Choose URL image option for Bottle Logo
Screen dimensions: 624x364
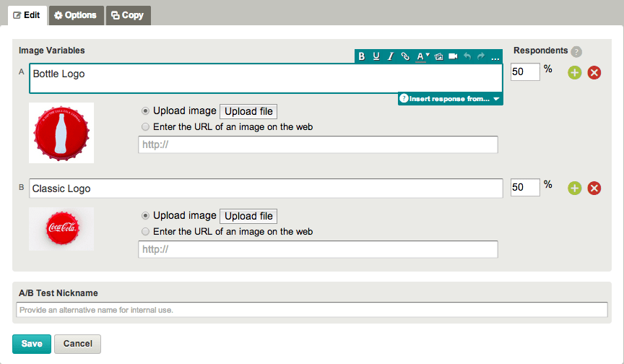tap(147, 127)
